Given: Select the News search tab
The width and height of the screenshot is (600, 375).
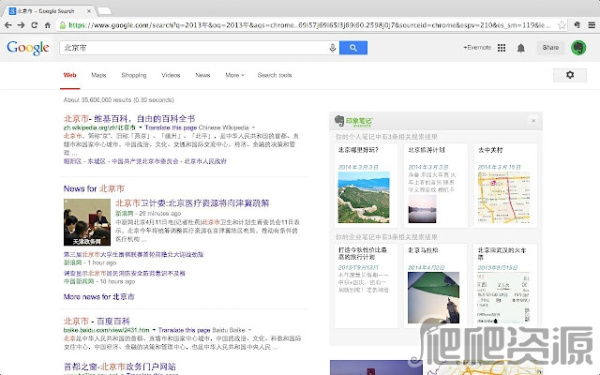Looking at the screenshot, I should click(203, 75).
